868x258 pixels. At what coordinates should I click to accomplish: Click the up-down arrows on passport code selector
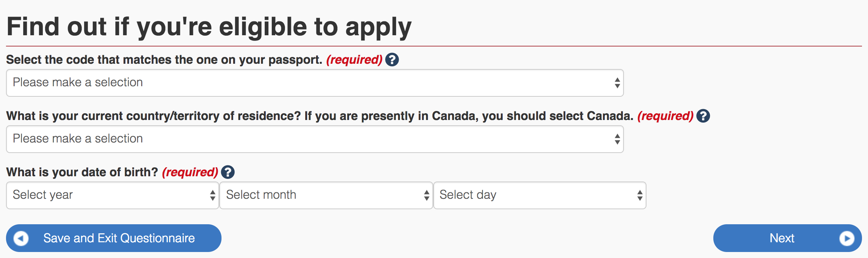[x=617, y=83]
